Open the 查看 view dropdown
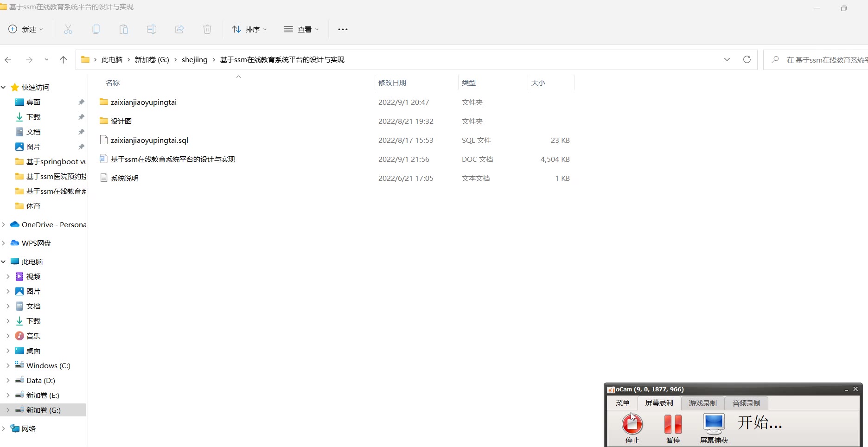Screen dimensions: 868x447 click(301, 29)
